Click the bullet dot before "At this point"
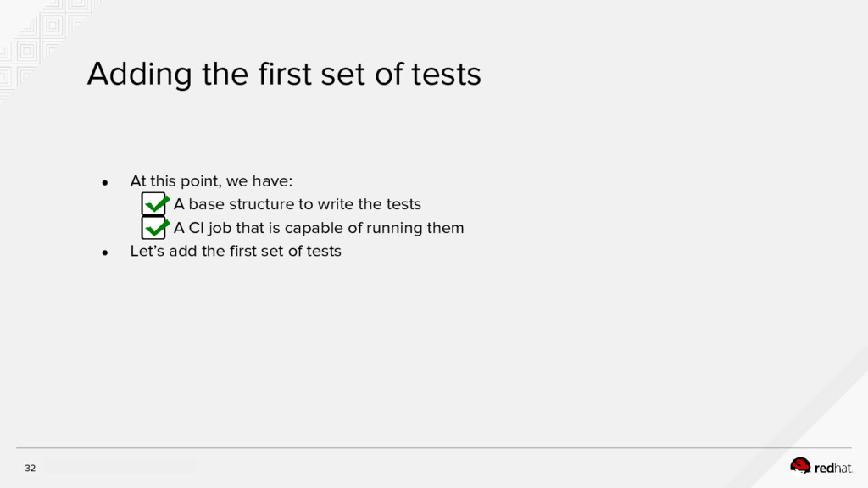This screenshot has height=488, width=868. (x=105, y=181)
